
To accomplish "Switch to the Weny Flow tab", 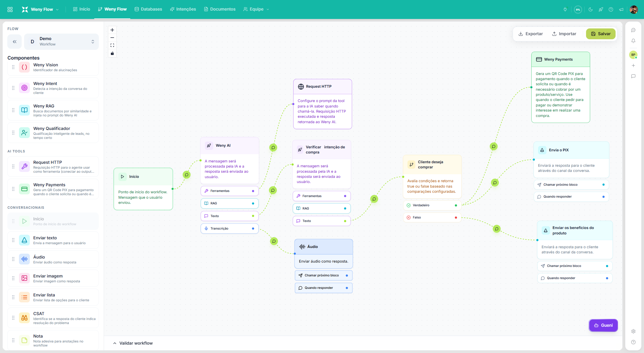I will coord(112,9).
